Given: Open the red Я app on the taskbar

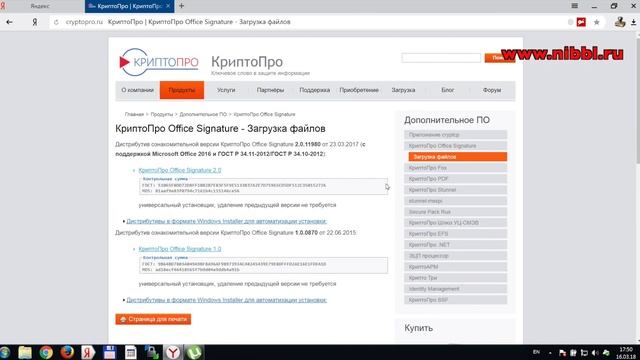Looking at the screenshot, I should (x=88, y=353).
